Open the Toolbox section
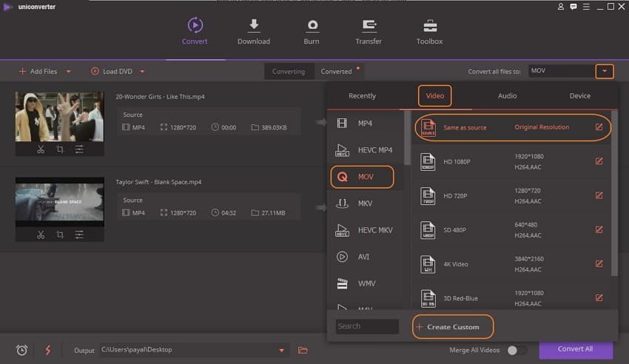Viewport: 629px width, 364px height. pyautogui.click(x=429, y=32)
